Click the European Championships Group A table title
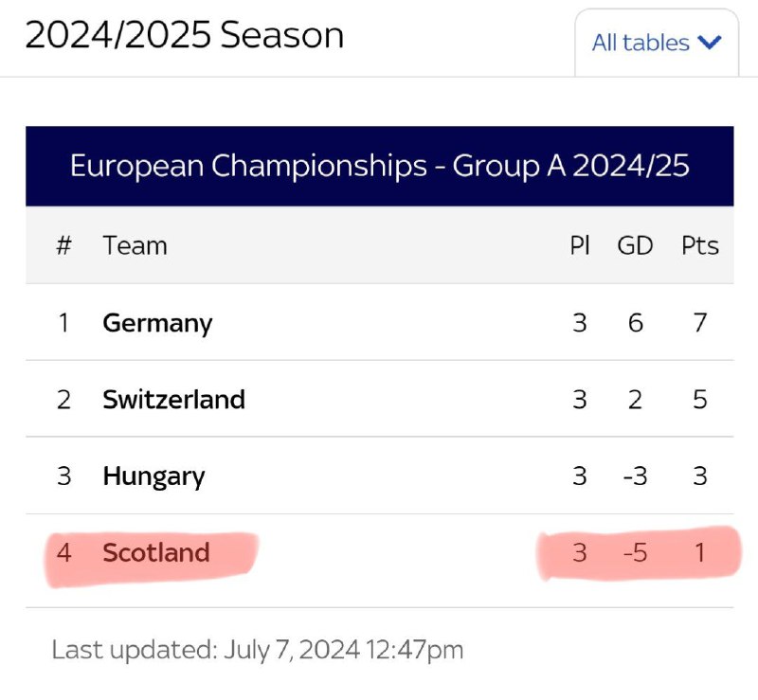This screenshot has height=700, width=758. (380, 166)
